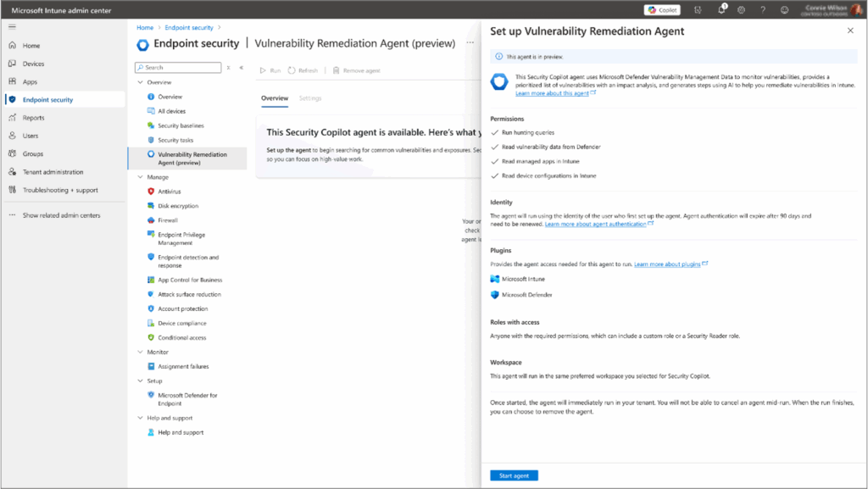Open the feedback smiley icon
This screenshot has height=489, width=868.
click(784, 10)
